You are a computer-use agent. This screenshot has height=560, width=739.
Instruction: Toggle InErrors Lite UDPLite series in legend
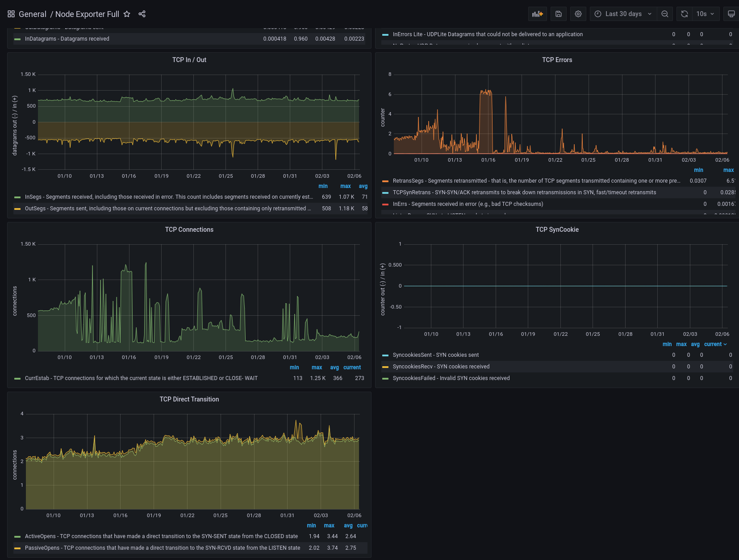[488, 34]
